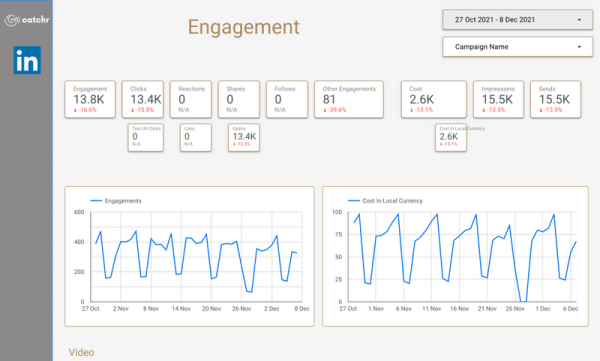Image resolution: width=600 pixels, height=361 pixels.
Task: Select the Shares scorecard
Action: coord(239,99)
